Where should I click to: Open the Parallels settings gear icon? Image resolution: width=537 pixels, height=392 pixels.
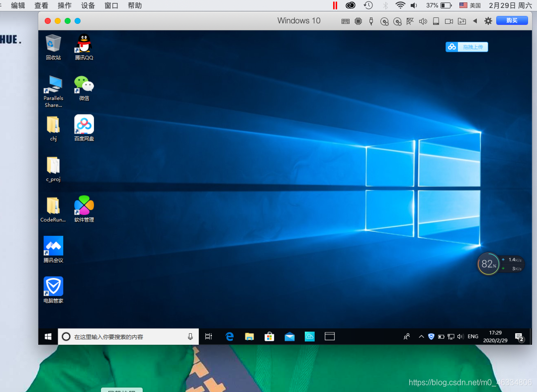coord(488,21)
